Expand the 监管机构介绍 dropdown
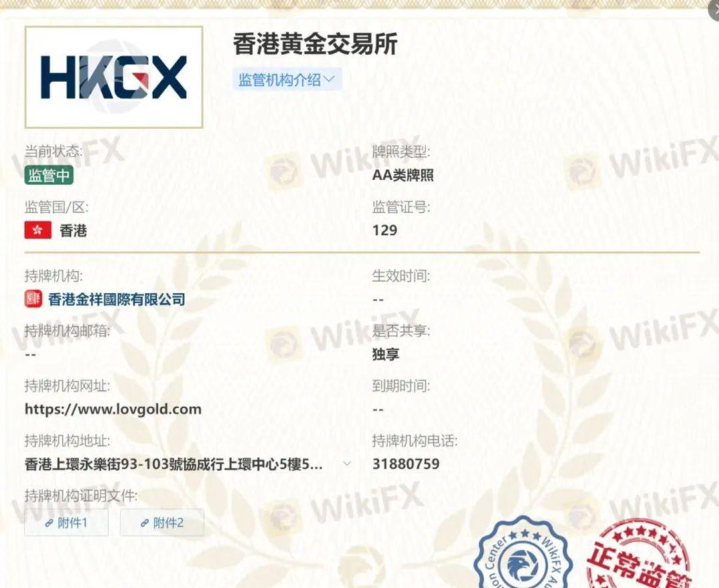Screen dimensions: 719x588 [286, 79]
